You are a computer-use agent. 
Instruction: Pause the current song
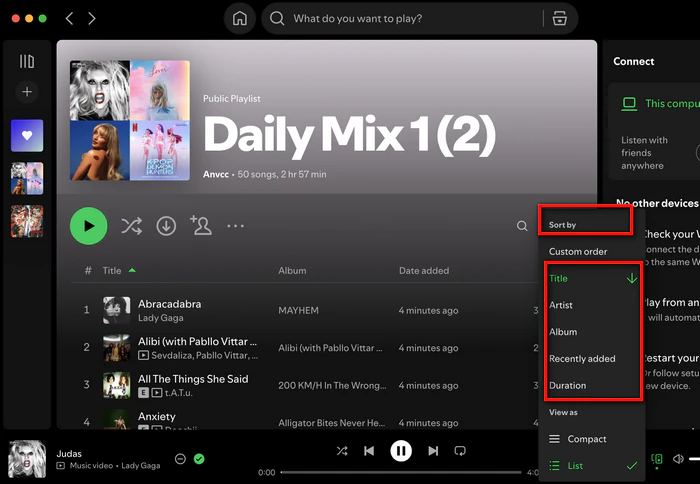401,451
